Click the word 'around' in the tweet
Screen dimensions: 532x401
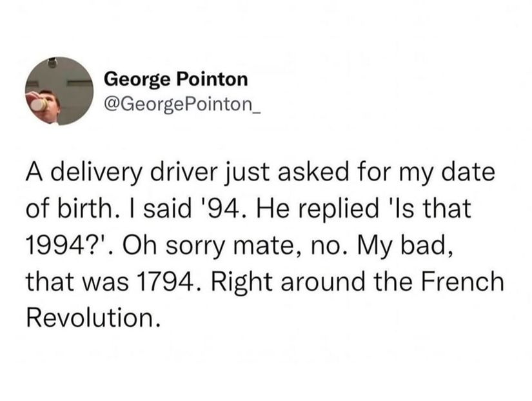point(322,282)
